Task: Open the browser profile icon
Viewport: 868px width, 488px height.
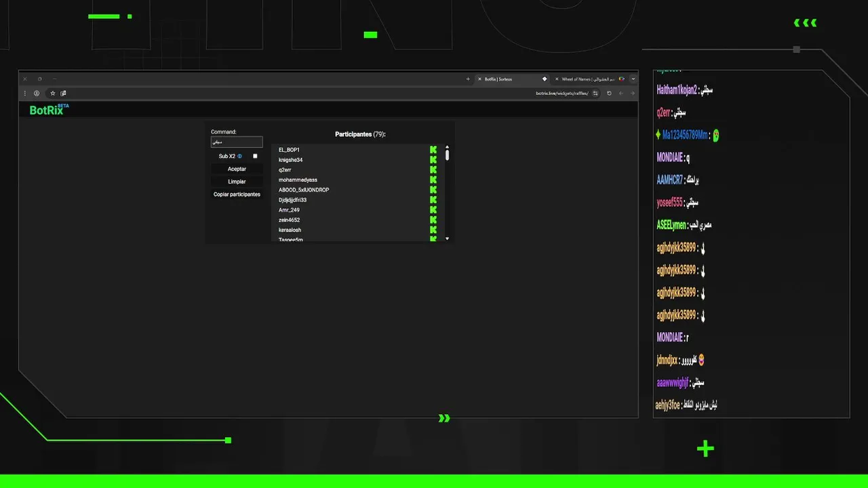Action: point(37,94)
